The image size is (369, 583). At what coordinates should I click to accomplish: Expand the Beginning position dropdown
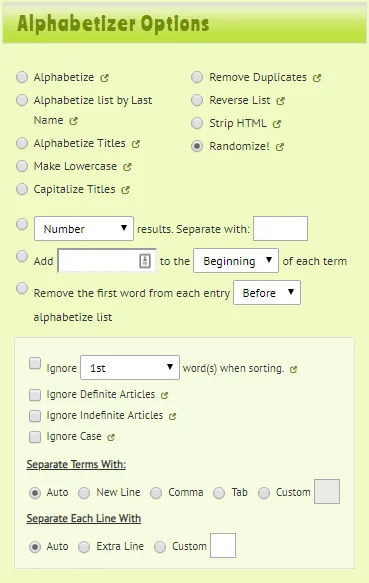(x=236, y=261)
